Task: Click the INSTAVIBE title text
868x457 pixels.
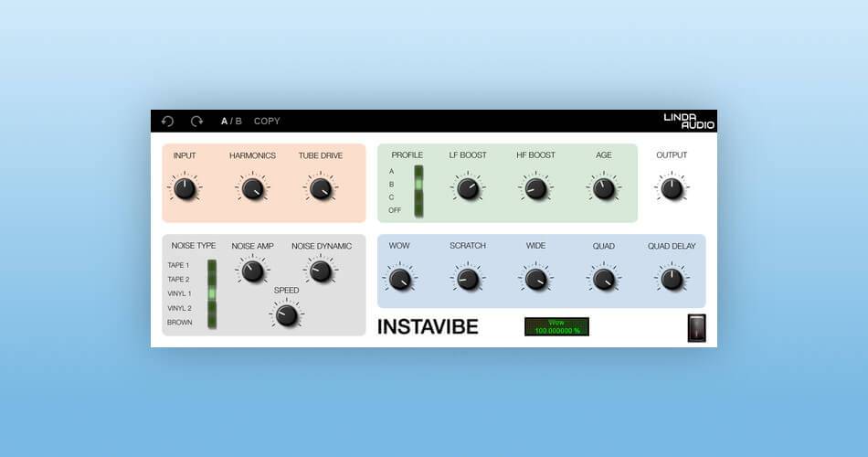Action: [428, 327]
